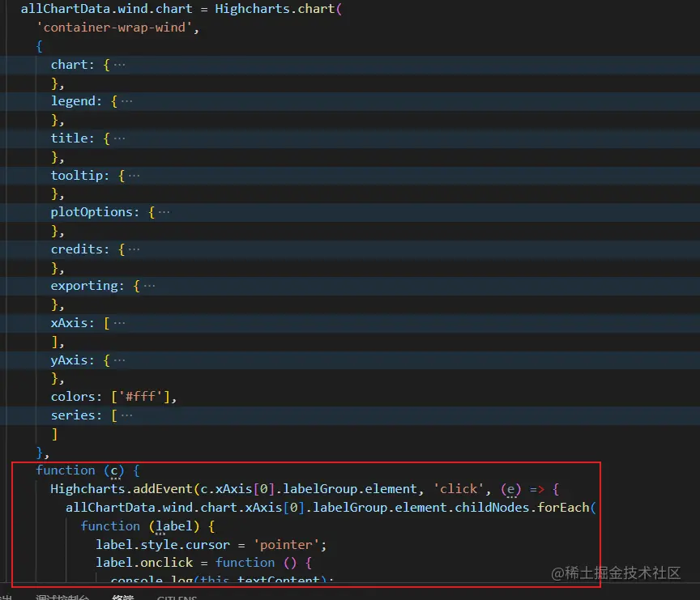
Task: Click the 'click' event string
Action: click(459, 489)
